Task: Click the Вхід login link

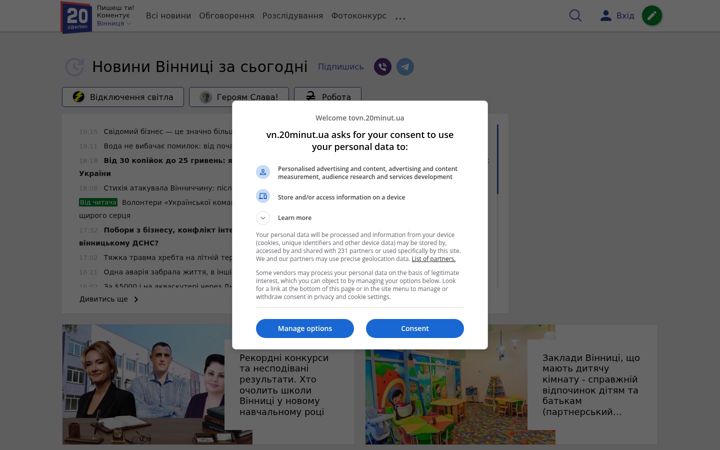Action: 625,16
